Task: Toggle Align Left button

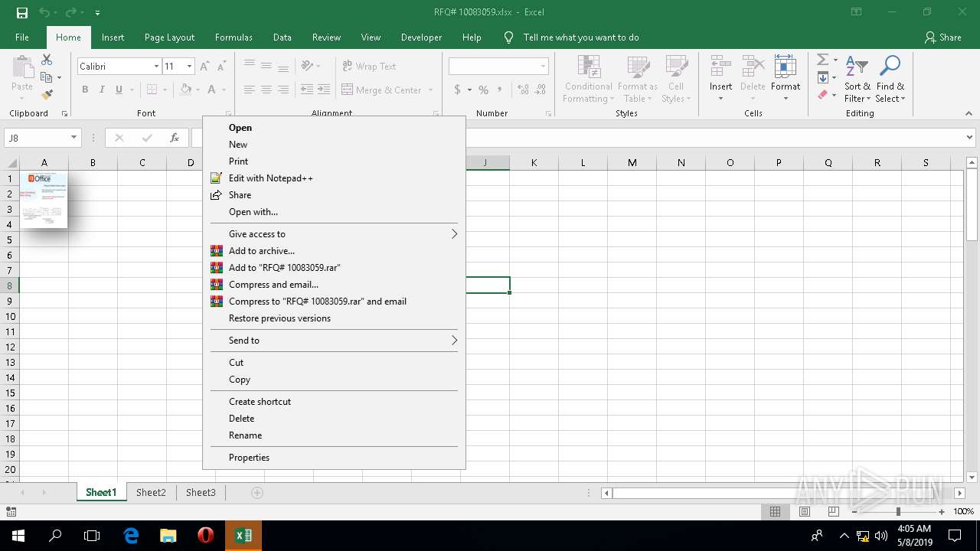Action: tap(250, 90)
